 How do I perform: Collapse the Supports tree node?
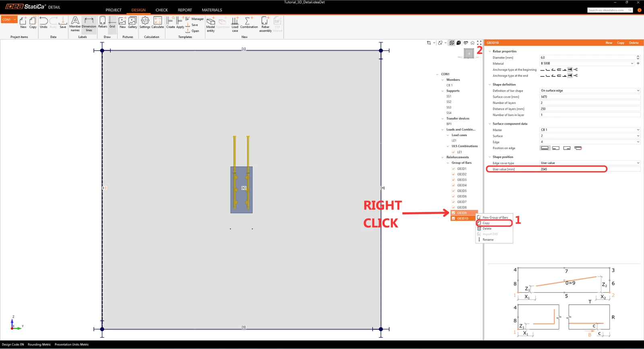443,91
